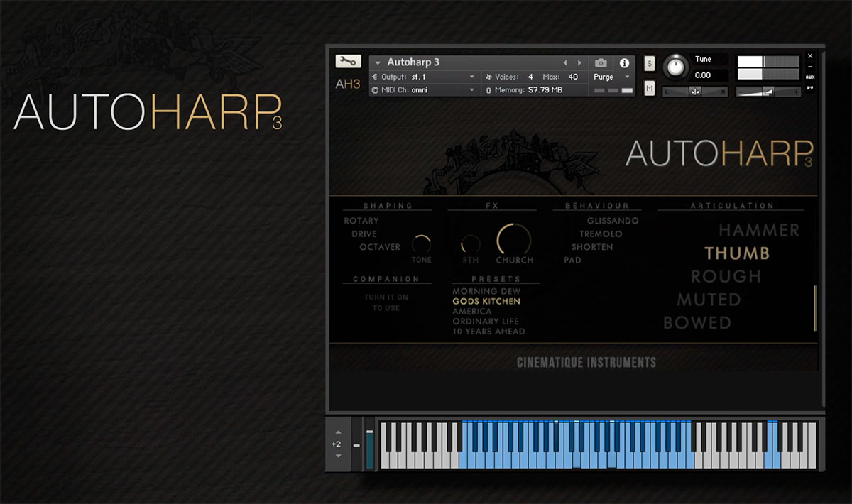Enable the Octaver shaping effect
The height and width of the screenshot is (504, 852).
point(380,247)
